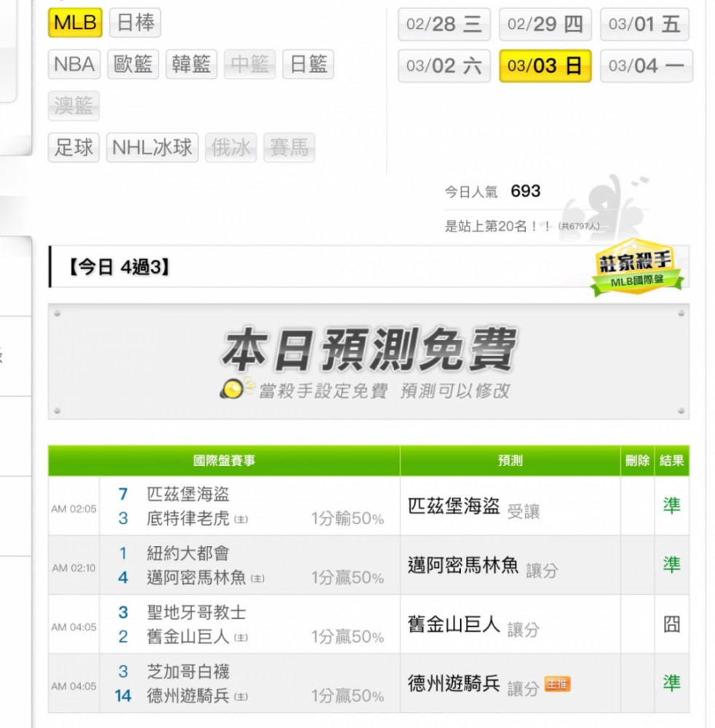Click the 【今日 4過3】 title

click(x=119, y=267)
